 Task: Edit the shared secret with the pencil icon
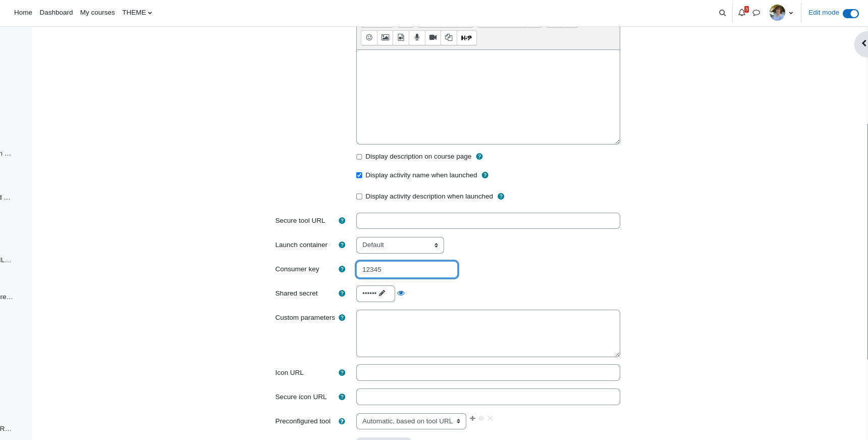(x=382, y=293)
